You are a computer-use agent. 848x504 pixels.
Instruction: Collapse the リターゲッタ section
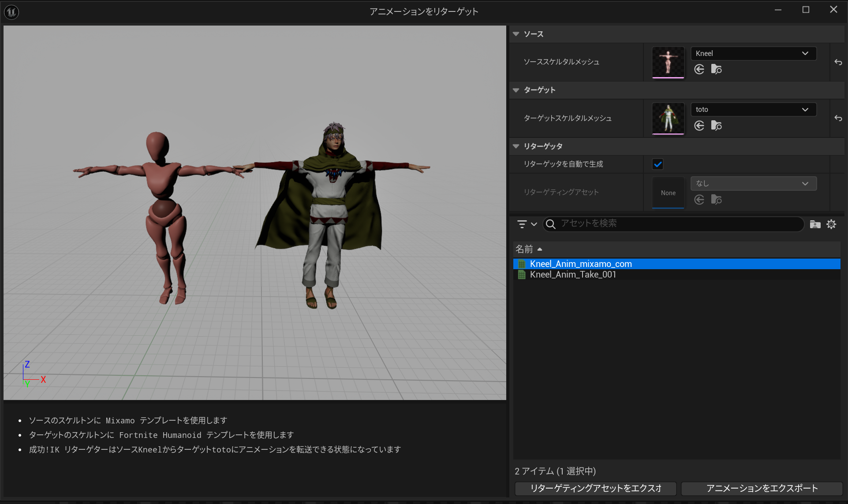516,146
